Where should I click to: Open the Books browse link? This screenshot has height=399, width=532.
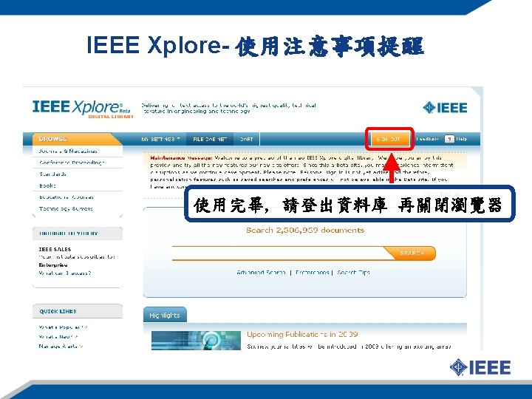(47, 185)
